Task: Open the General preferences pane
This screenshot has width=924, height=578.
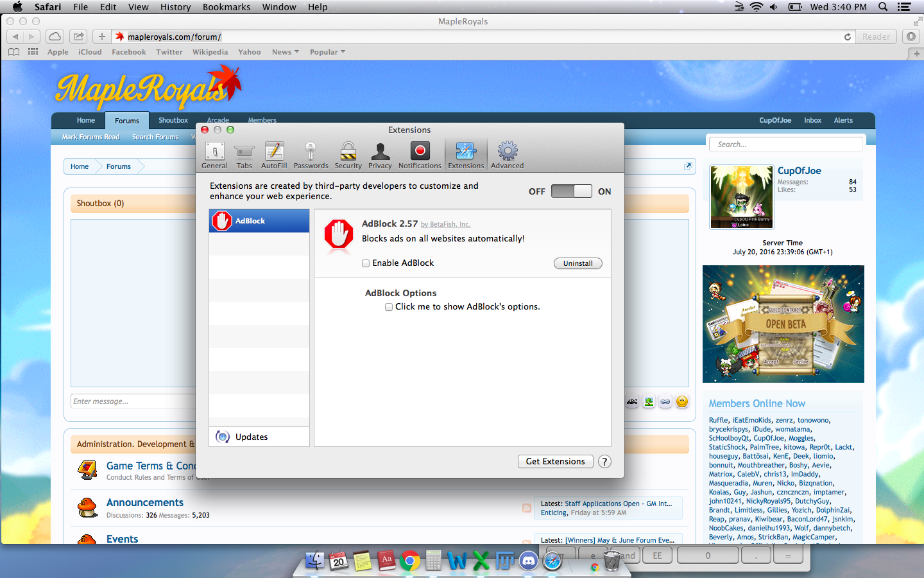Action: 214,155
